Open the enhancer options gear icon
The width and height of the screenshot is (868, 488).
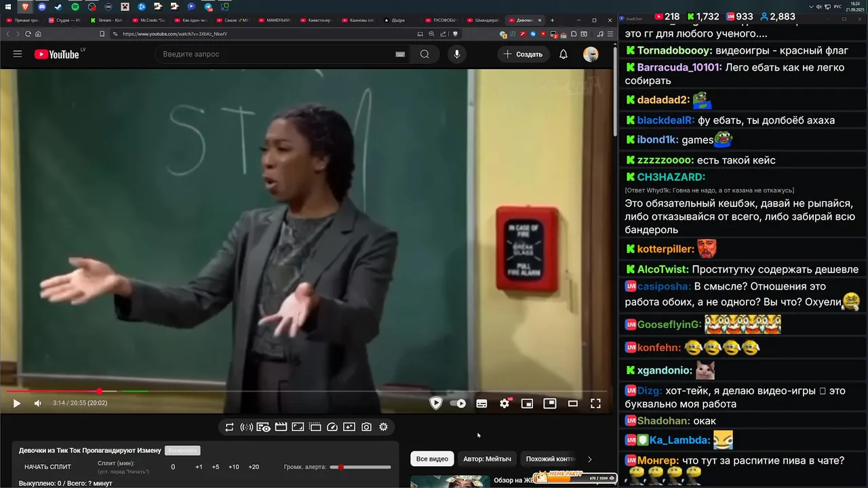click(x=383, y=427)
